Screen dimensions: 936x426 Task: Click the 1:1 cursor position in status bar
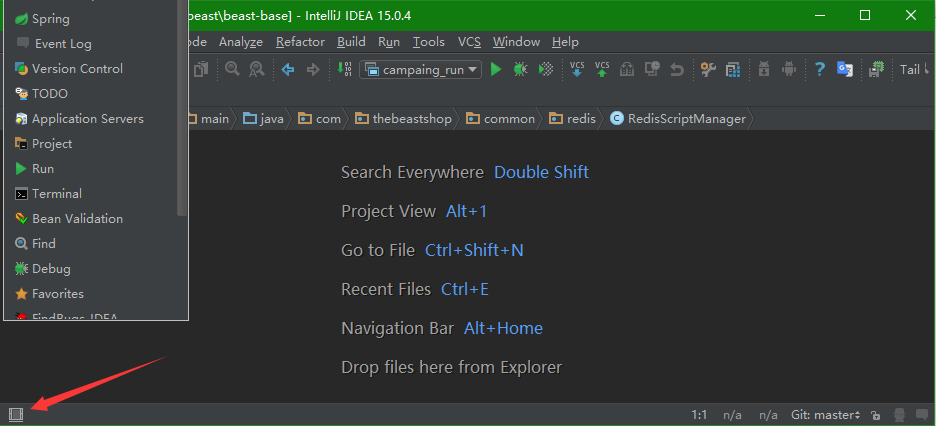[x=699, y=415]
